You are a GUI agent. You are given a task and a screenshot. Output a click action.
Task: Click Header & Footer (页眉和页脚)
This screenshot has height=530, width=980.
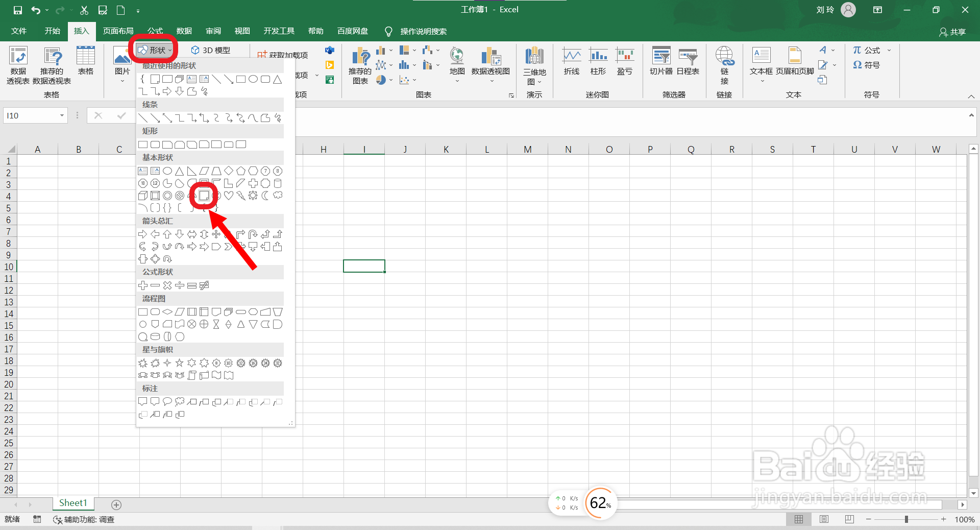tap(795, 61)
